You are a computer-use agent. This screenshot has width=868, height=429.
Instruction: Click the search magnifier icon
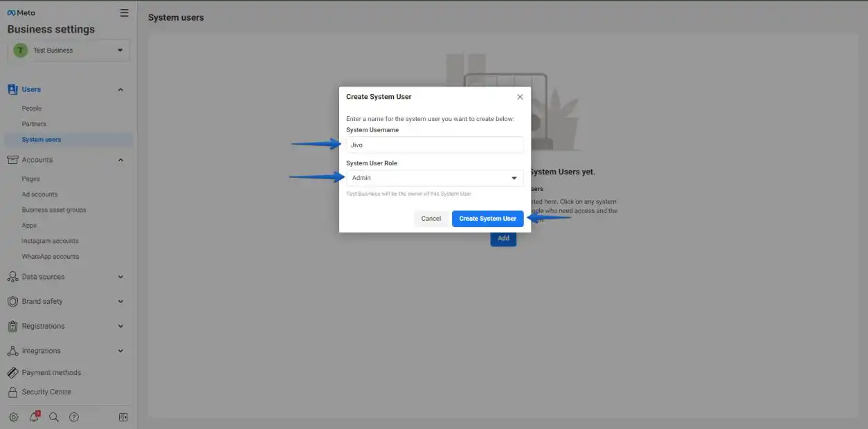[x=54, y=417]
